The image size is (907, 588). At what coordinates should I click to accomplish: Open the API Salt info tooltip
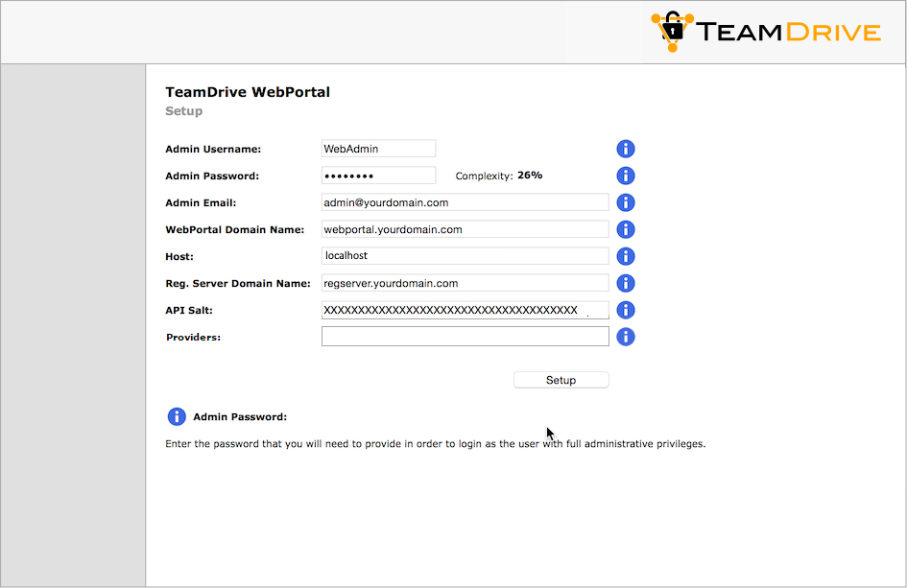tap(625, 310)
